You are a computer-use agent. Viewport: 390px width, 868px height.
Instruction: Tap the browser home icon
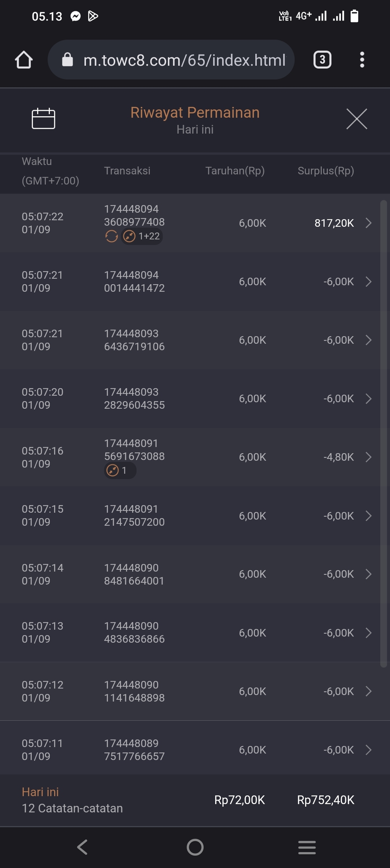pos(24,60)
